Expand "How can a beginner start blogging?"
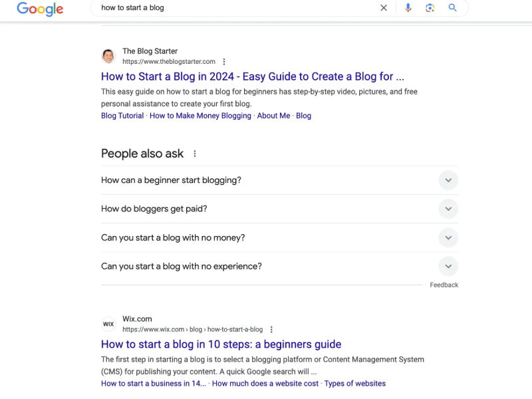Screen dimensions: 532x399 coord(448,180)
